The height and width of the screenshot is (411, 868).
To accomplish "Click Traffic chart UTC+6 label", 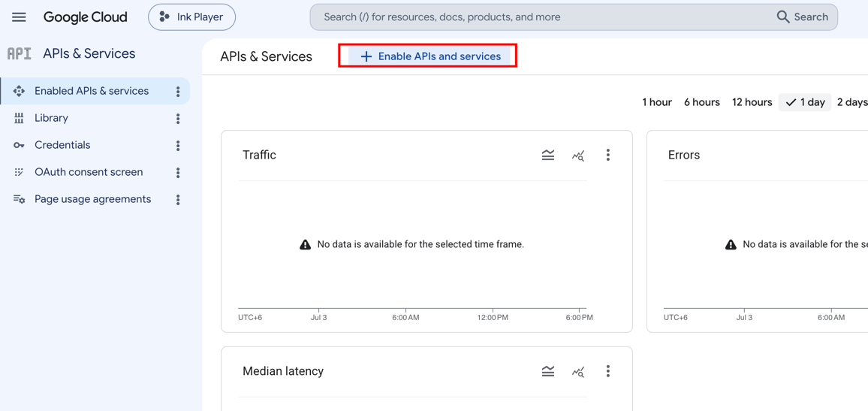I will pos(250,318).
